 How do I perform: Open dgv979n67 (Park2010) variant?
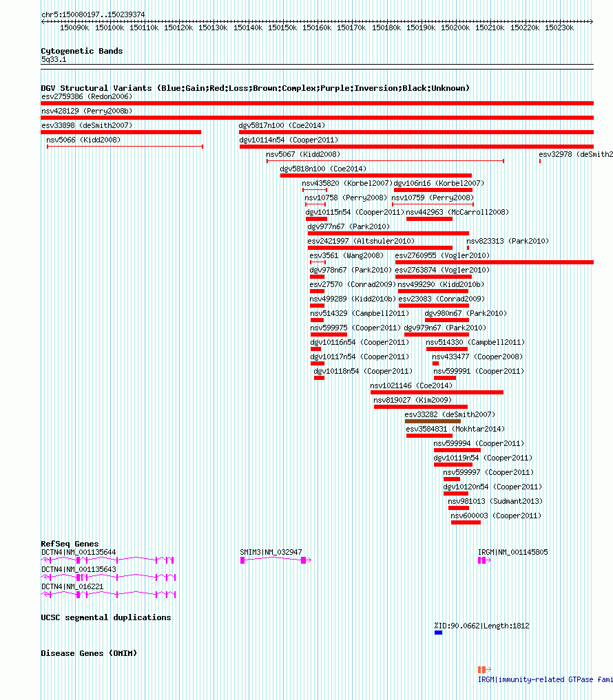[x=445, y=328]
